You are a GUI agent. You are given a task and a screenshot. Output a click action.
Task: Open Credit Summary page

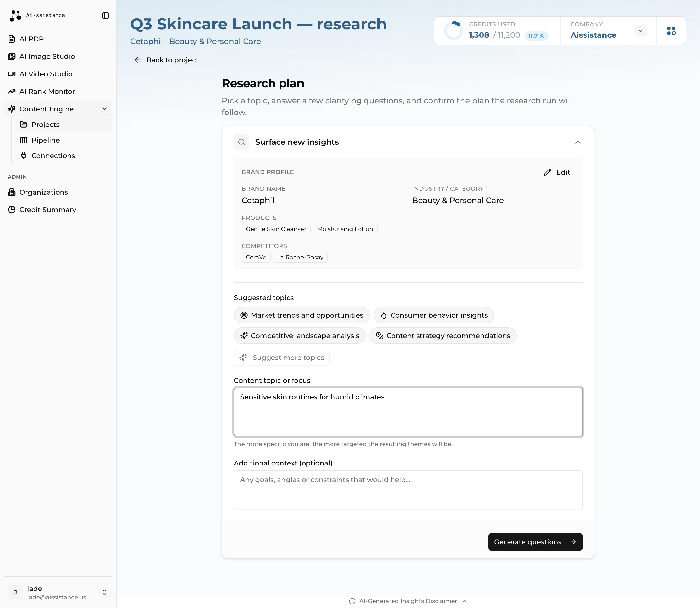point(58,210)
